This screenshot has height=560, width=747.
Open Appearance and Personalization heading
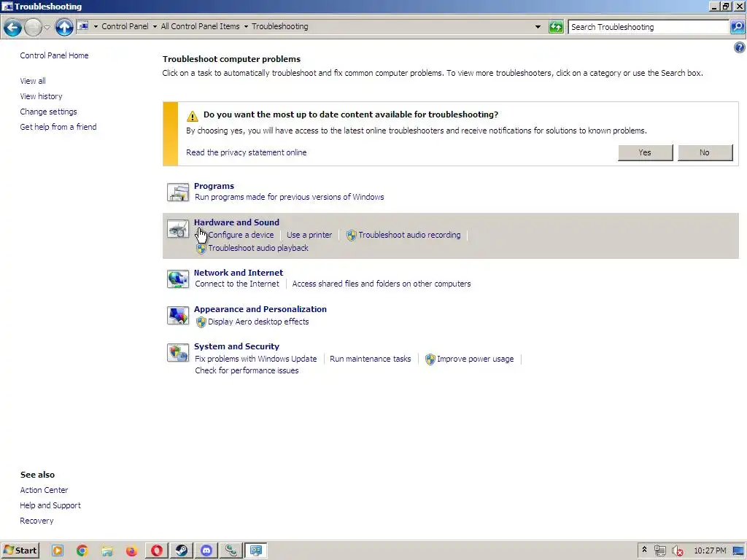click(260, 309)
